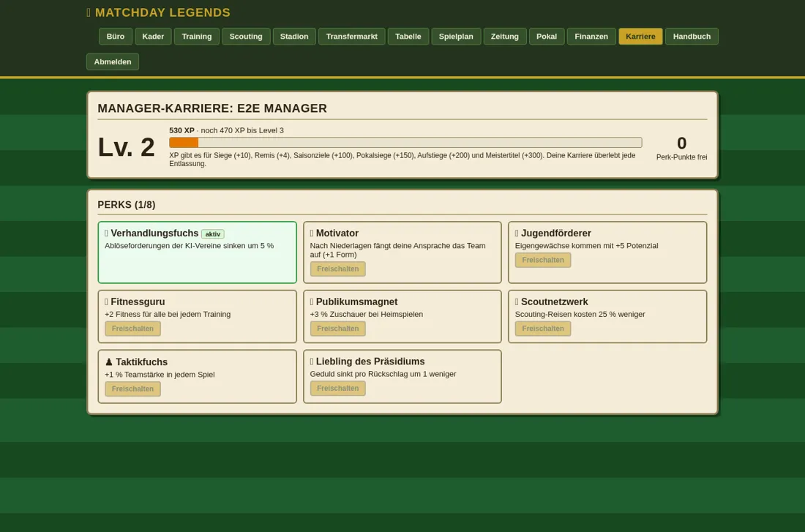The image size is (805, 532).
Task: Click the 'Lv. 2' level indicator
Action: click(127, 147)
